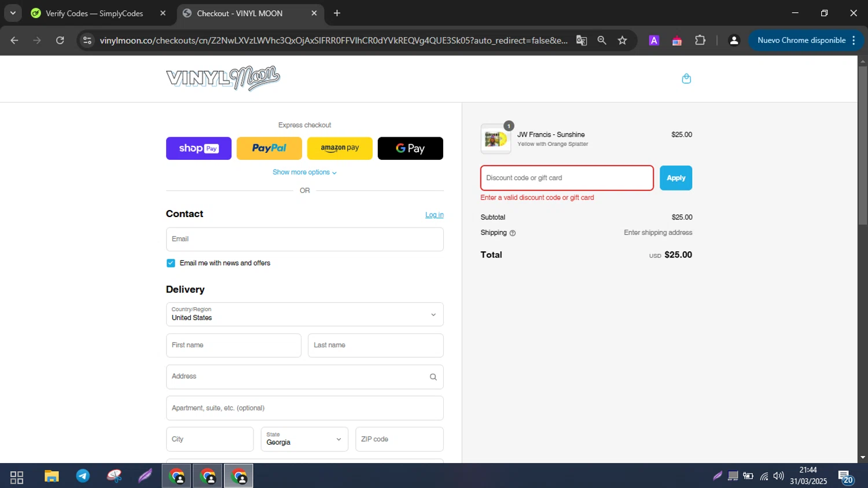
Task: Click the Vinyl Moon logo
Action: [223, 78]
